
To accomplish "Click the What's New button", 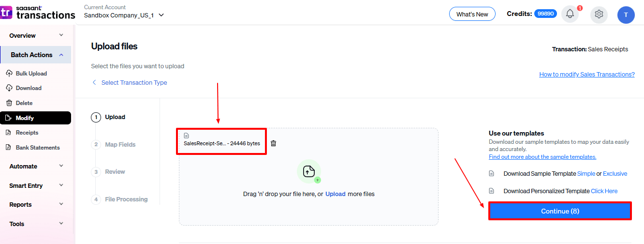I will tap(472, 14).
